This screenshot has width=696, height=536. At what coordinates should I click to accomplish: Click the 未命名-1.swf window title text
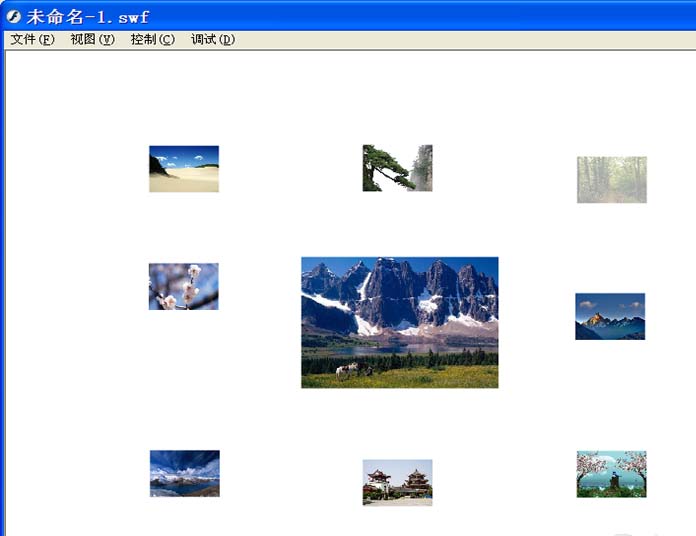click(x=87, y=17)
